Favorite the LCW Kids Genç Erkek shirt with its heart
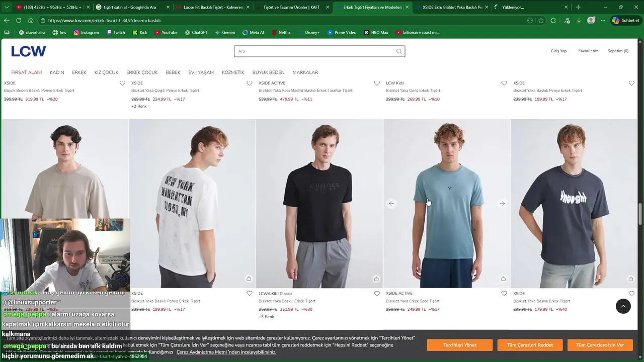The height and width of the screenshot is (362, 644). (x=504, y=83)
